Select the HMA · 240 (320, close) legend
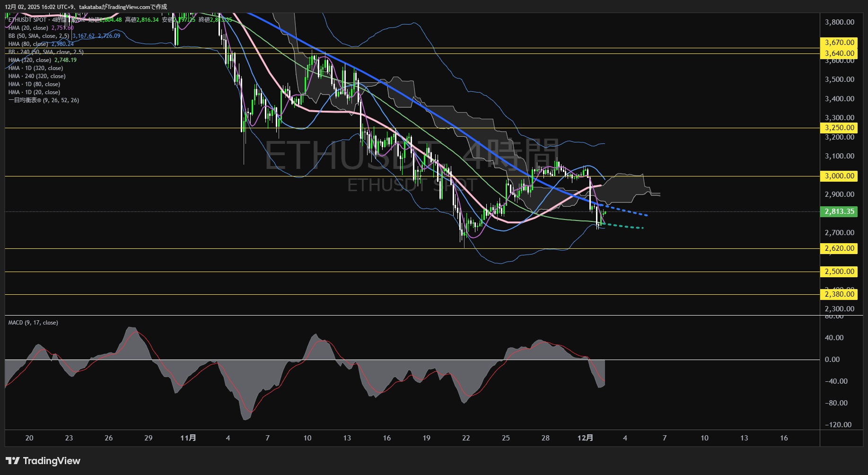 (37, 76)
